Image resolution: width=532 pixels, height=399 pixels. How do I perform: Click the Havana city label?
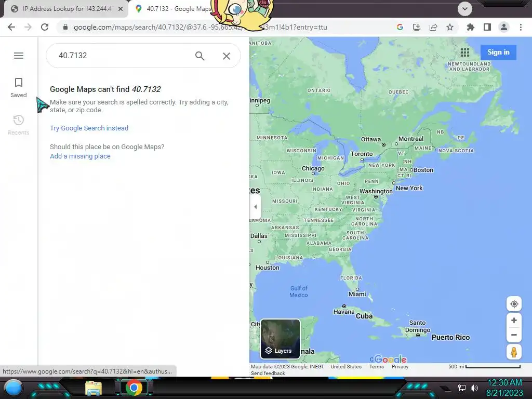coord(344,312)
